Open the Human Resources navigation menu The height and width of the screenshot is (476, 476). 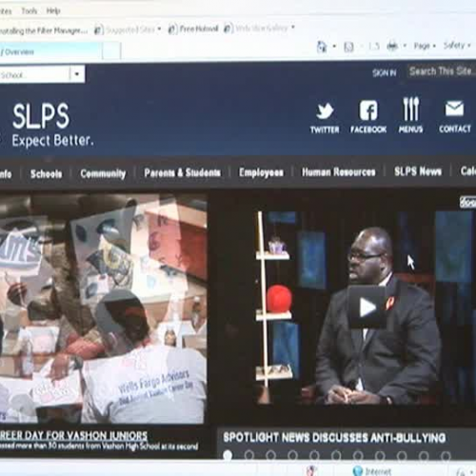pos(339,172)
